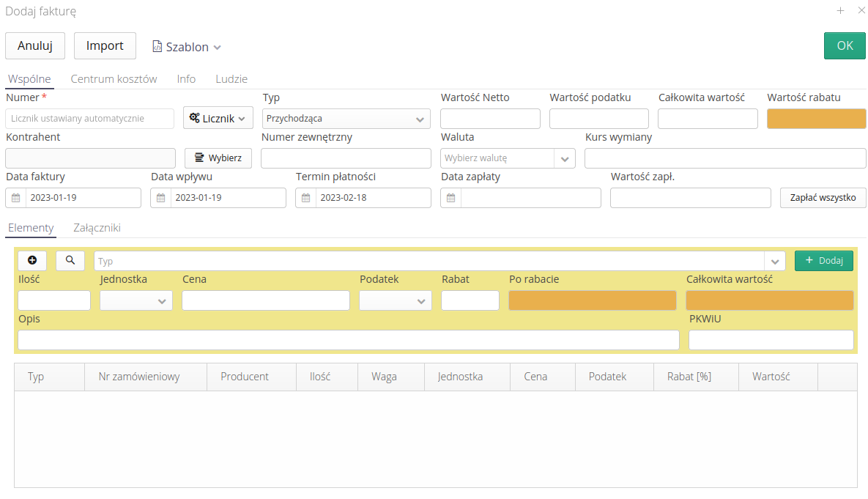Click the Zapłać wszystko button

(x=823, y=198)
